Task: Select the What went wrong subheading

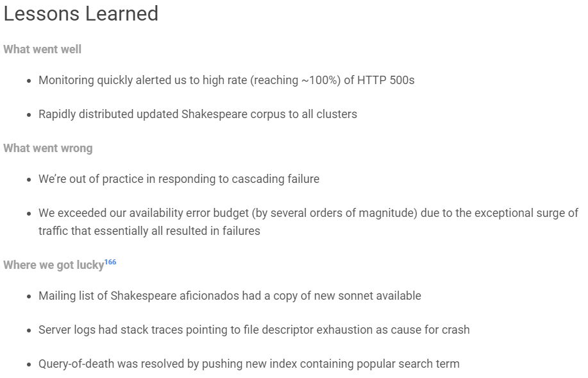Action: point(48,148)
